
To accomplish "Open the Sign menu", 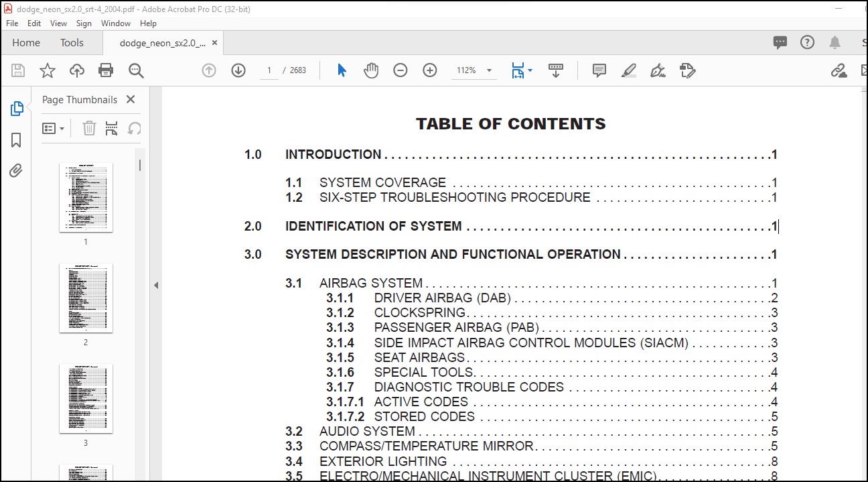I will click(84, 23).
